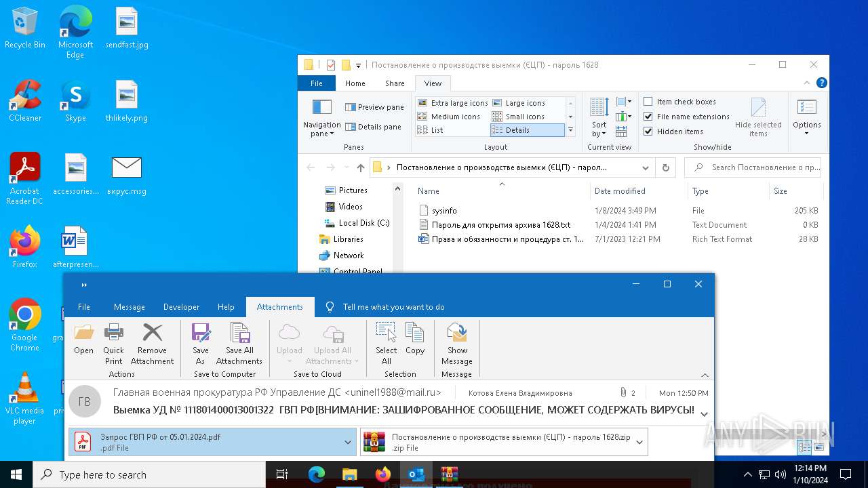The height and width of the screenshot is (488, 868).
Task: Click Refresh button beside address bar
Action: tap(665, 167)
